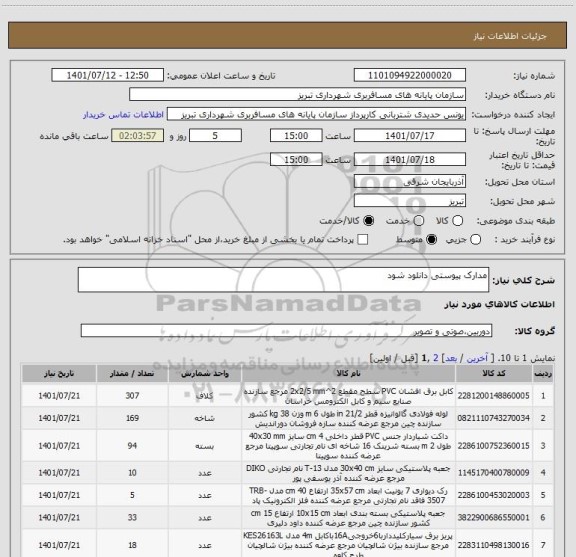Go to آخرین page link
The image size is (576, 557).
pos(477,358)
